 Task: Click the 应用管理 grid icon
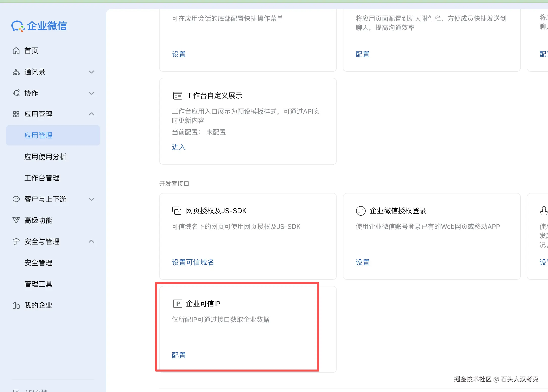[x=16, y=114]
